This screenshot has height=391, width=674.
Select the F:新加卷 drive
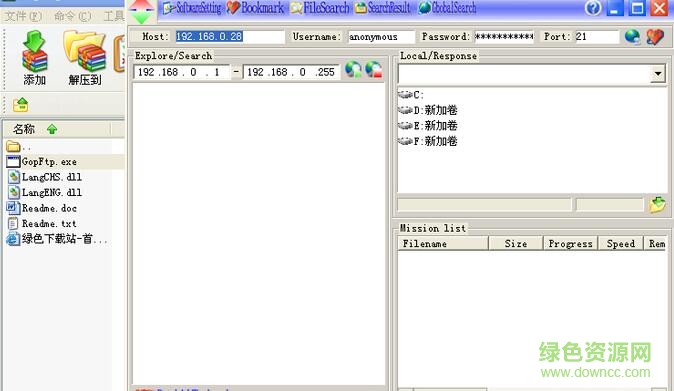pyautogui.click(x=428, y=141)
